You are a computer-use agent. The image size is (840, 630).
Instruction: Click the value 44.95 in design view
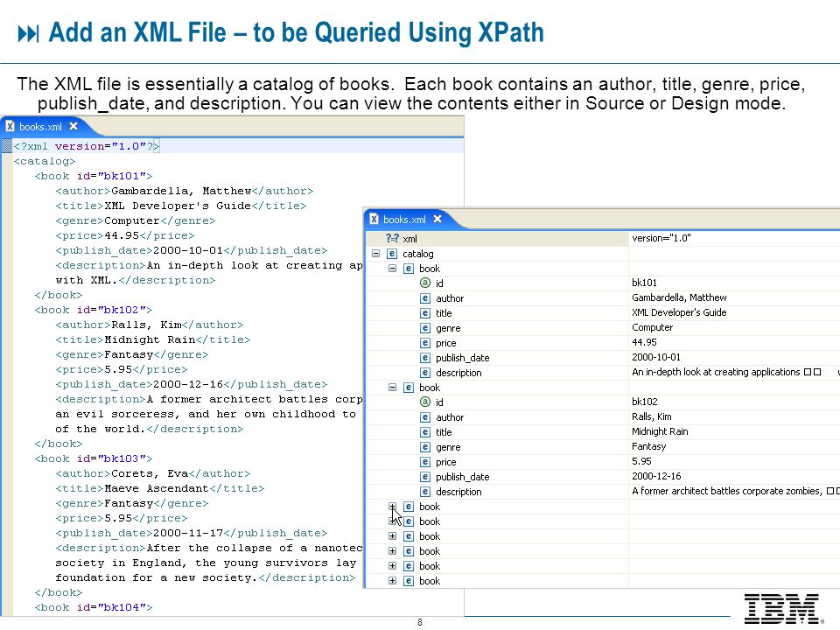tap(644, 342)
